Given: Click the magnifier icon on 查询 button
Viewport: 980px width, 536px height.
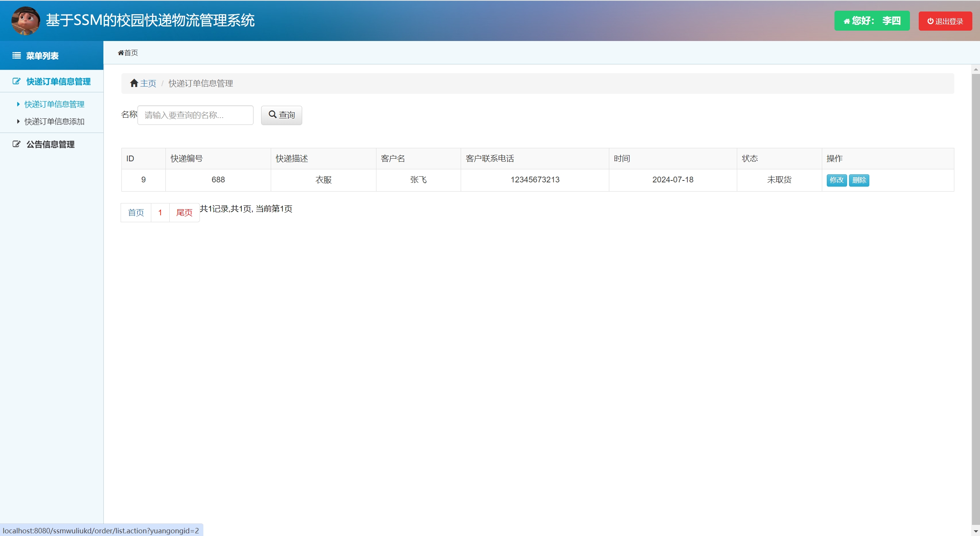Looking at the screenshot, I should pos(272,115).
